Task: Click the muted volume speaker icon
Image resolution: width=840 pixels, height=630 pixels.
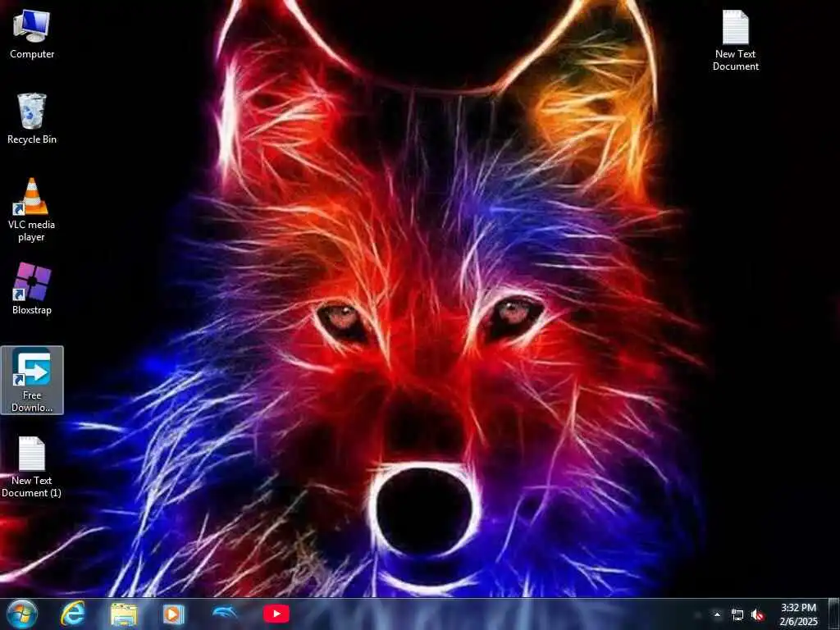Action: pyautogui.click(x=757, y=615)
